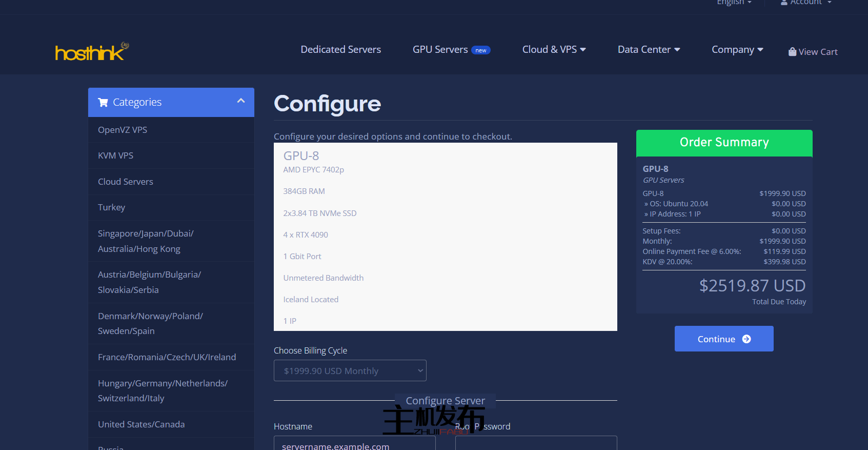Click the shopping cart icon in Categories header
868x450 pixels.
(103, 102)
